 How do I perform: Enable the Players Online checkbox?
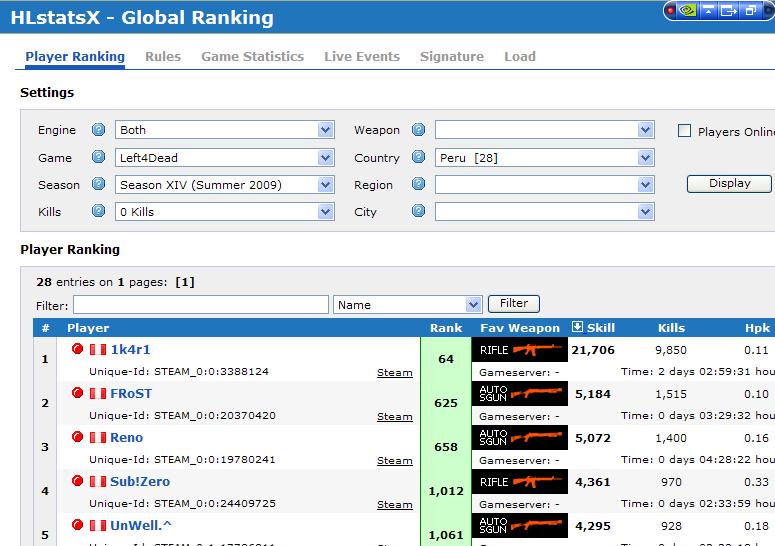[x=685, y=131]
